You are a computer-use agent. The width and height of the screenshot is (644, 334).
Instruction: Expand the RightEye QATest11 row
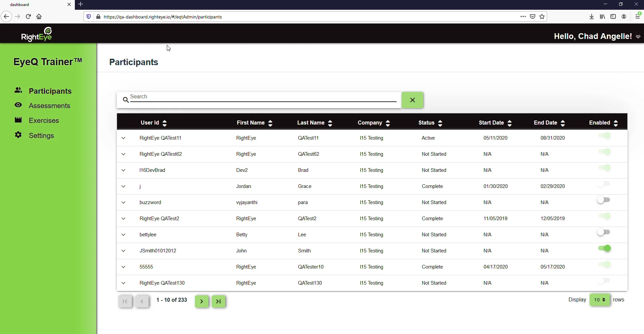123,138
